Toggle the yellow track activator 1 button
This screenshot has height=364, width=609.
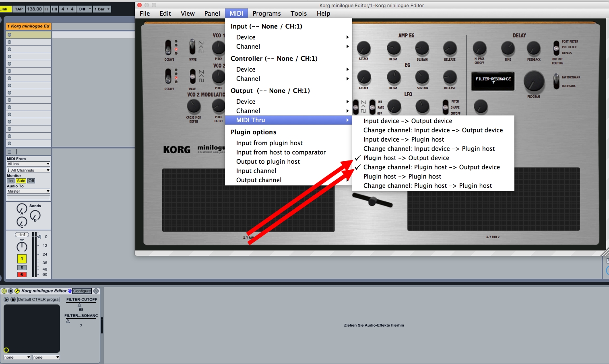22,259
